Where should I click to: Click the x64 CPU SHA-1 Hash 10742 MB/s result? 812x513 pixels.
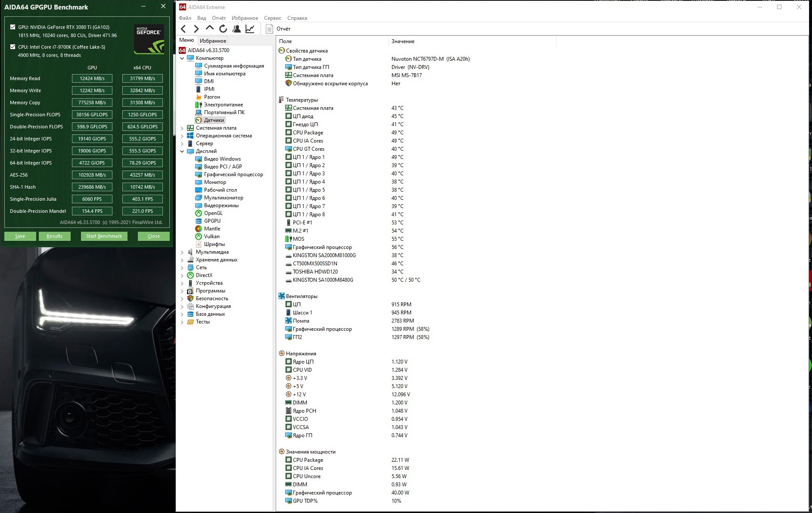point(143,187)
